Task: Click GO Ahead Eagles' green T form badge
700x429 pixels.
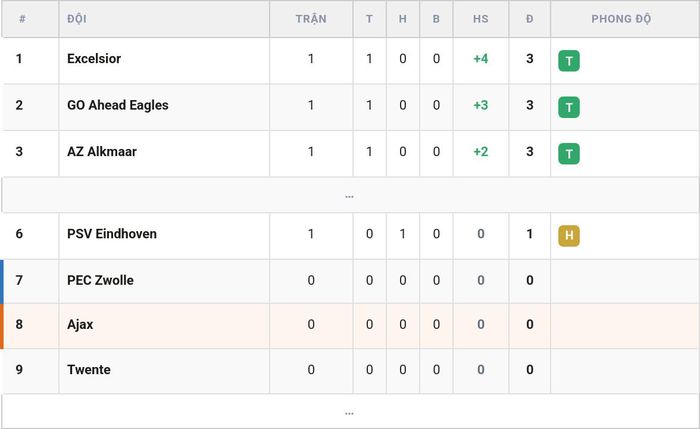Action: (569, 107)
